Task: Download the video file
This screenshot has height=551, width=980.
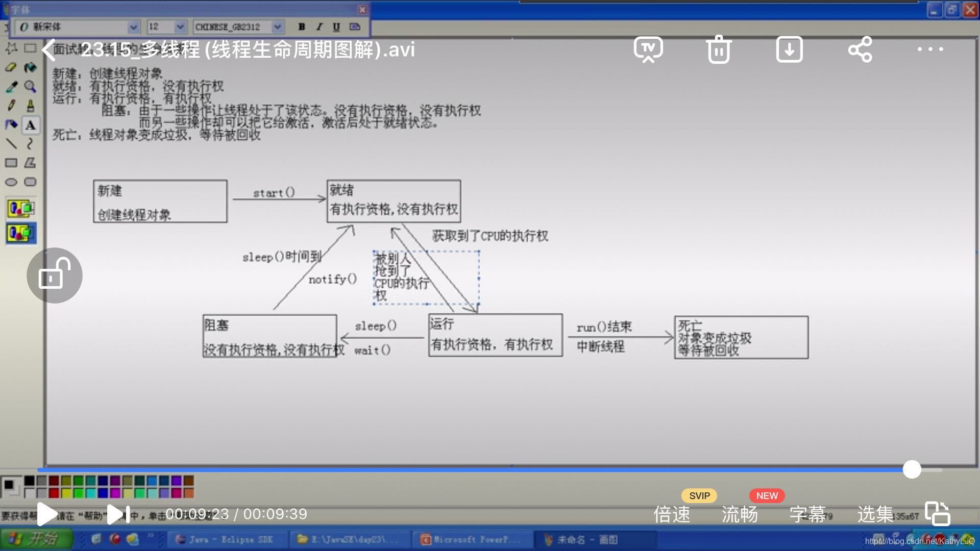Action: pos(789,49)
